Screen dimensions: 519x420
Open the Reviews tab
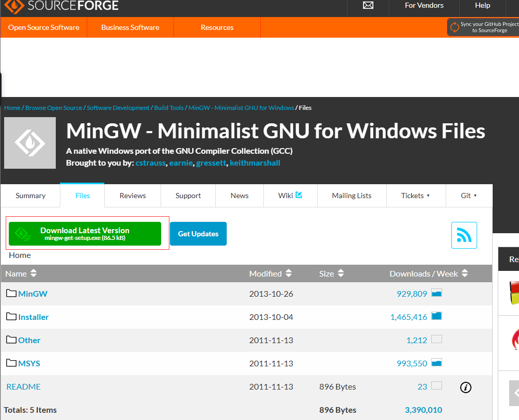133,196
